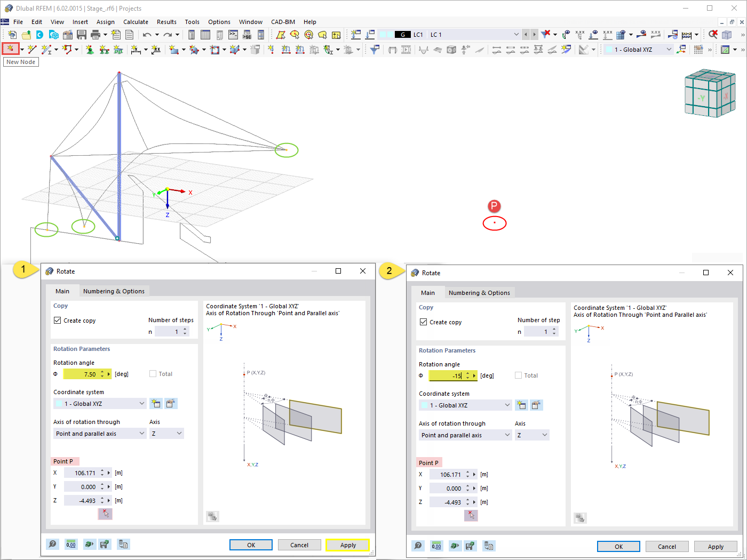Increase Number of steps using the up stepper arrow
Viewport: 747px width, 560px height.
point(185,329)
